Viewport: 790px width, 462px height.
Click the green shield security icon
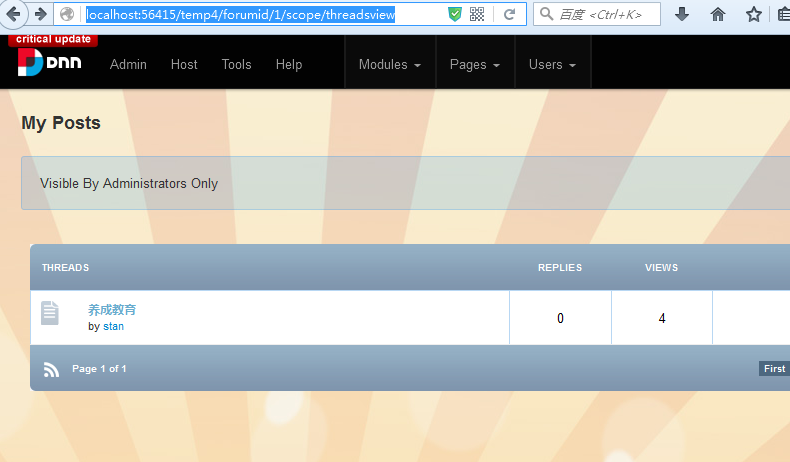454,14
